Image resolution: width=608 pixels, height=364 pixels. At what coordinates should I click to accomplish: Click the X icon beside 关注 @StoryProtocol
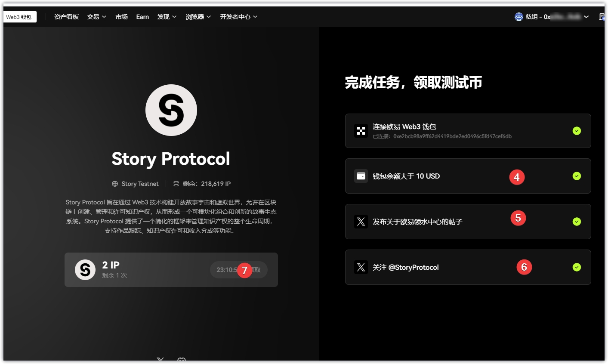click(x=361, y=267)
